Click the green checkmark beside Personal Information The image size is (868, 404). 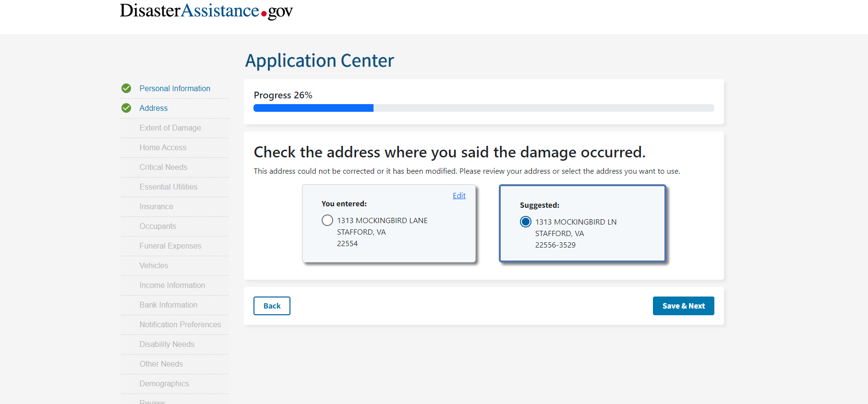126,88
